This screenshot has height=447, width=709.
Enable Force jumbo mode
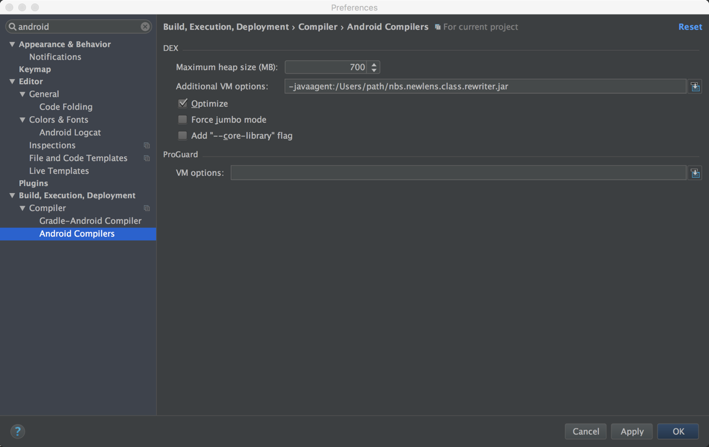point(183,120)
